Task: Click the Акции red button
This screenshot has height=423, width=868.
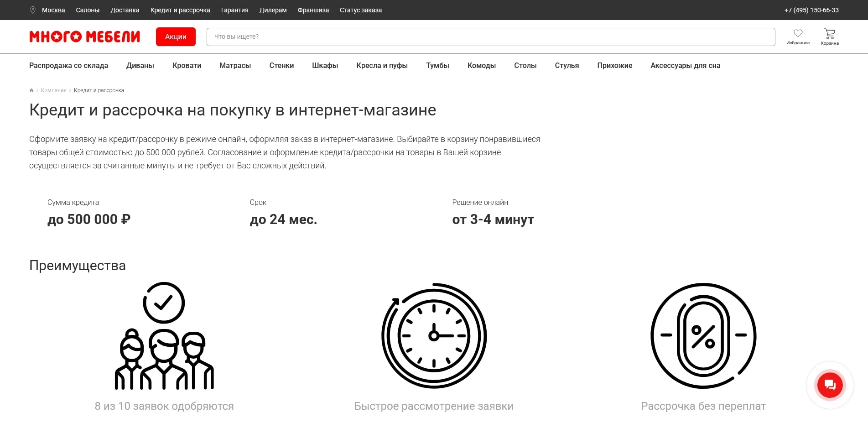Action: (176, 37)
